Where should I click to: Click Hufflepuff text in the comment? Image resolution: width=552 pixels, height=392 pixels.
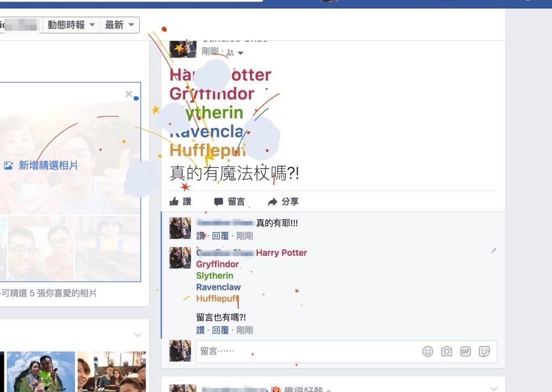(217, 298)
